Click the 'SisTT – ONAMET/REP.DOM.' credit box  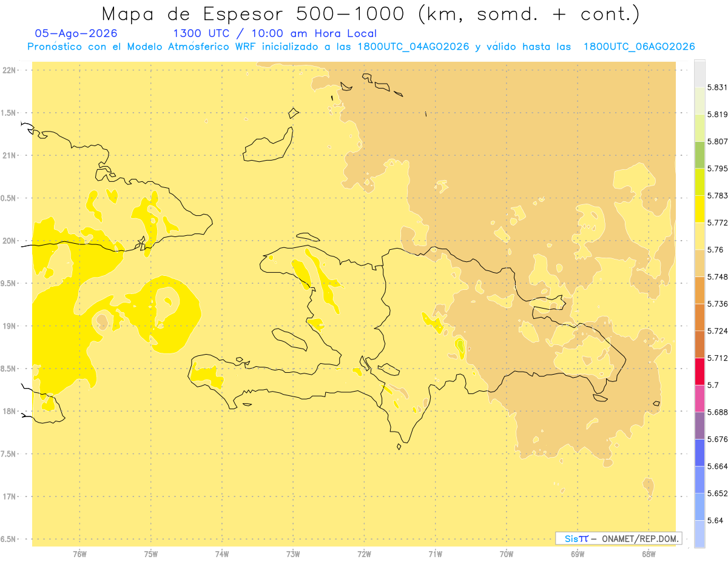[x=619, y=538]
